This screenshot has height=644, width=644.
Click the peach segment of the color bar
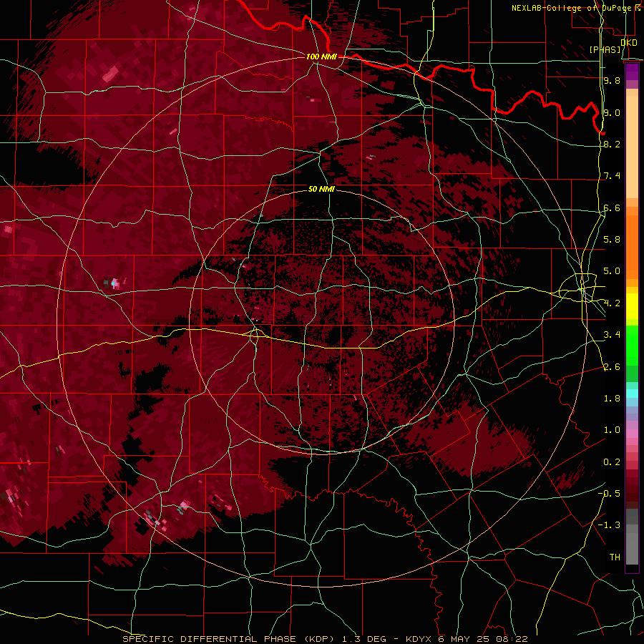pyautogui.click(x=632, y=147)
